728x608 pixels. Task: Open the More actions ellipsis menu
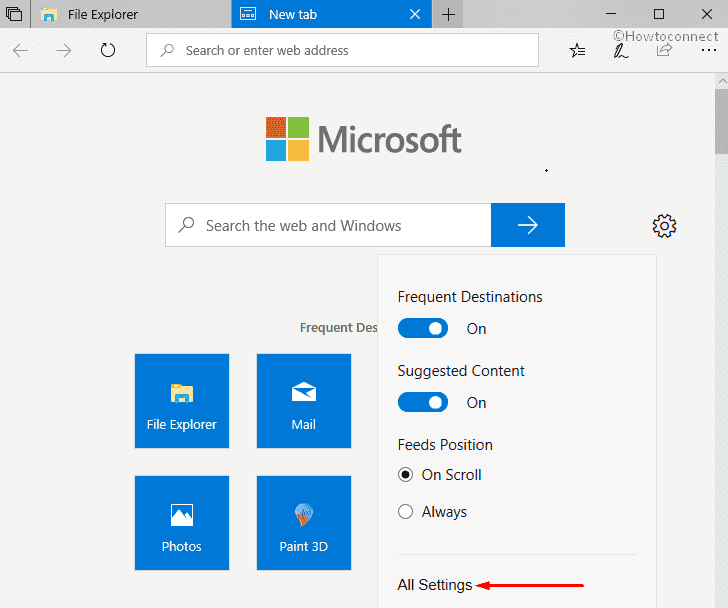[x=708, y=50]
